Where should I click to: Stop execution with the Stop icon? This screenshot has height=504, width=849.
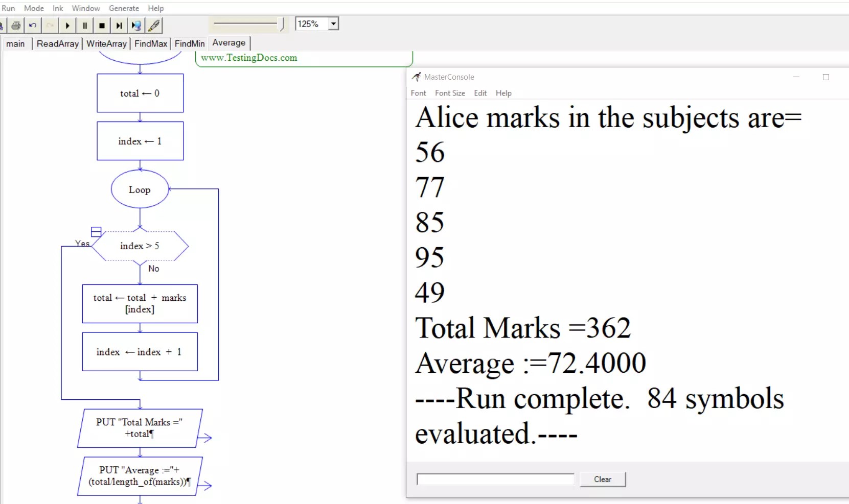tap(102, 26)
